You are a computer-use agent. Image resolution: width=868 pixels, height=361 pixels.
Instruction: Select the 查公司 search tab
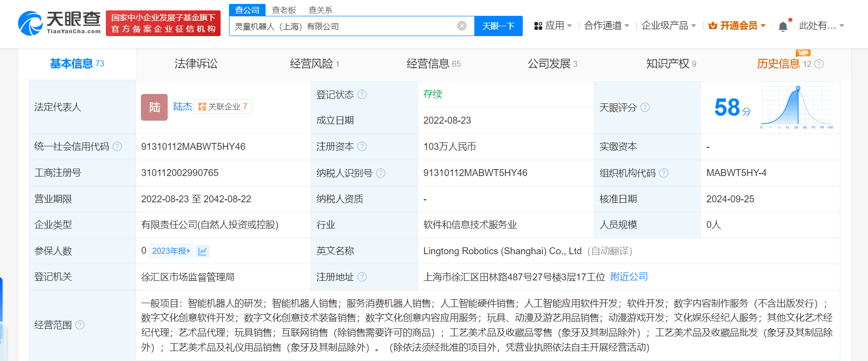247,10
